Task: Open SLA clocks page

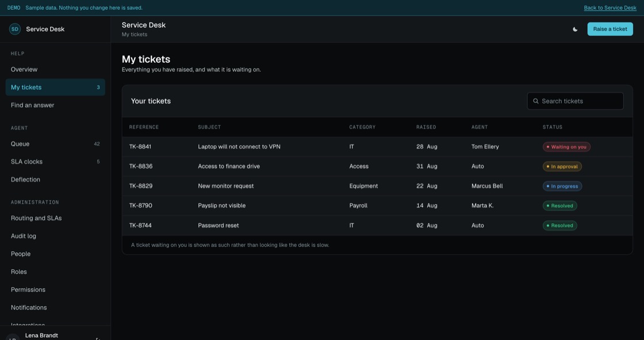Action: (55, 162)
